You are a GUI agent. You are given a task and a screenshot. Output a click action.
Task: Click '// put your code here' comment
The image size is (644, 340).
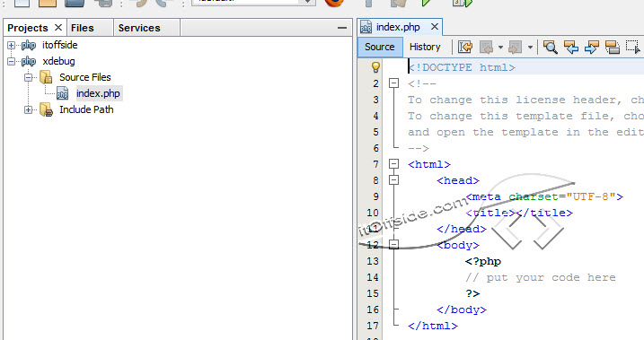[541, 277]
